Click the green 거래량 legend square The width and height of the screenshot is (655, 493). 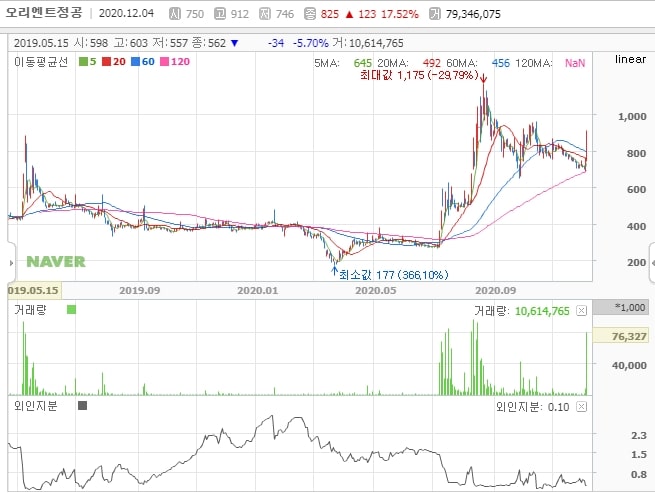pos(71,310)
